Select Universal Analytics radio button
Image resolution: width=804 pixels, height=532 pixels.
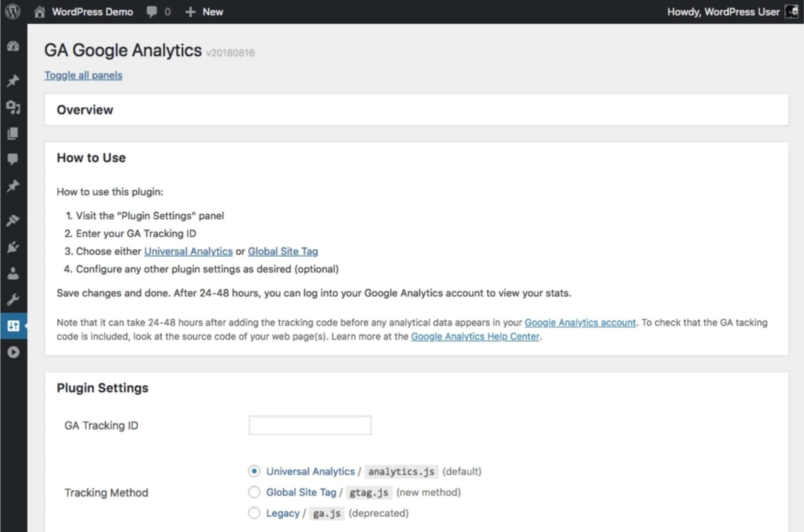coord(254,471)
